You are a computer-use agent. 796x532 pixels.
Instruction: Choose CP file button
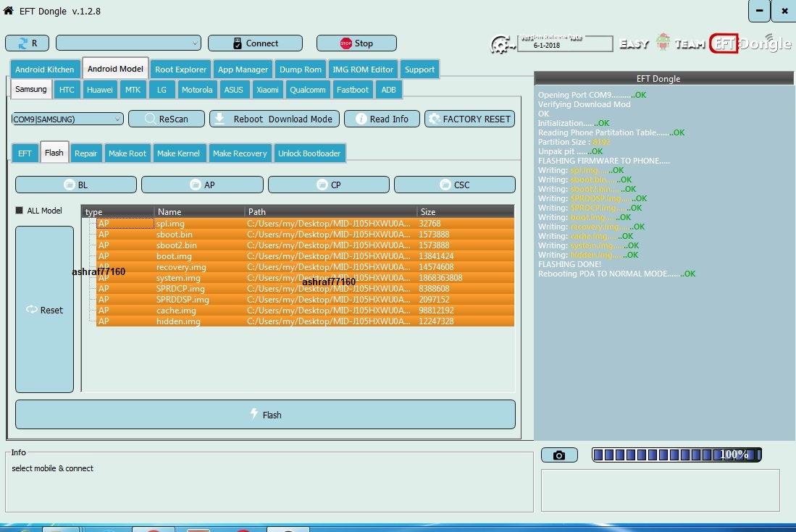point(328,185)
